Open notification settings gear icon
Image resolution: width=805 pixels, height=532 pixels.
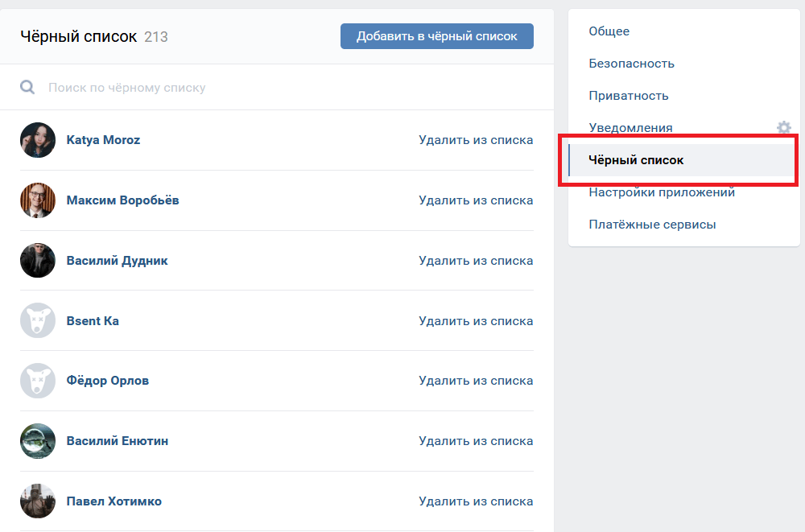[x=783, y=127]
